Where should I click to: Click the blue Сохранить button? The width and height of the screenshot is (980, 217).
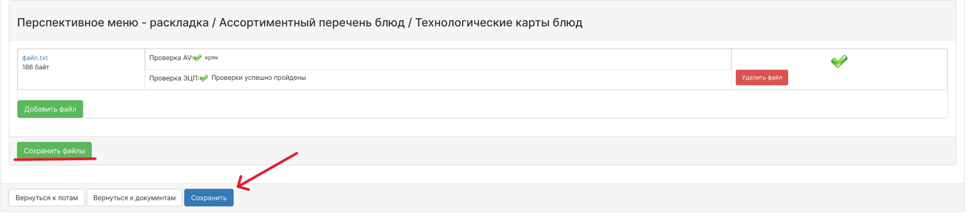[x=209, y=197]
